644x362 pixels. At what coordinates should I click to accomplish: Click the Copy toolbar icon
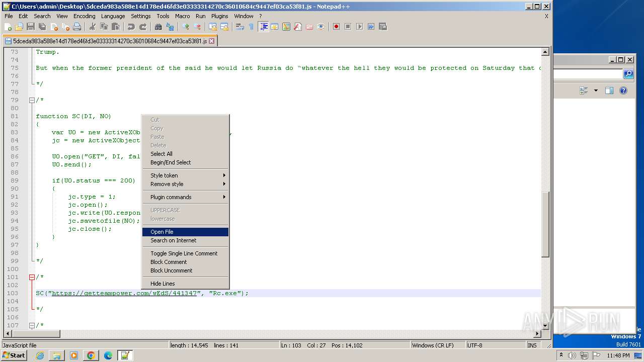[x=104, y=27]
